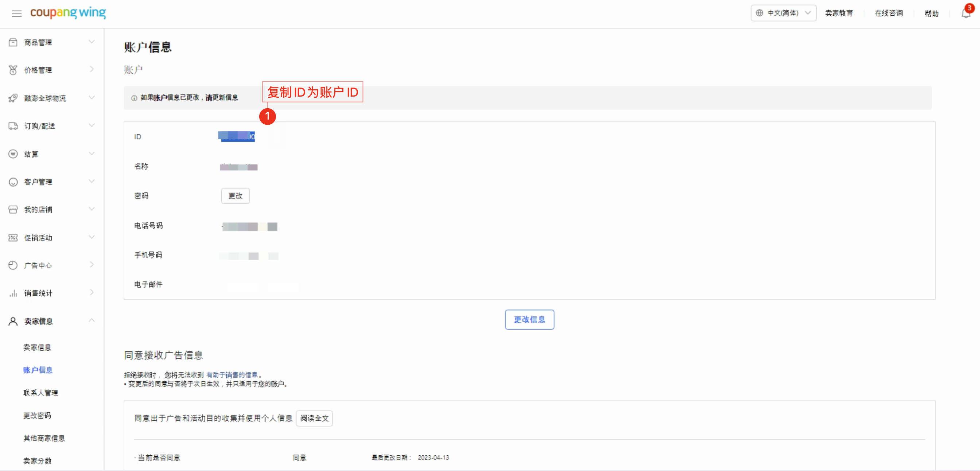Click the 商品管理 box icon
980x471 pixels.
click(x=13, y=42)
